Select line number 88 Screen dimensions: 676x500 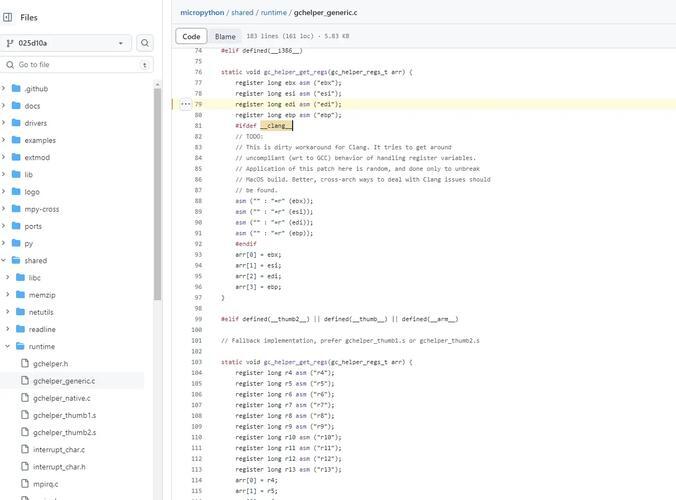tap(198, 201)
